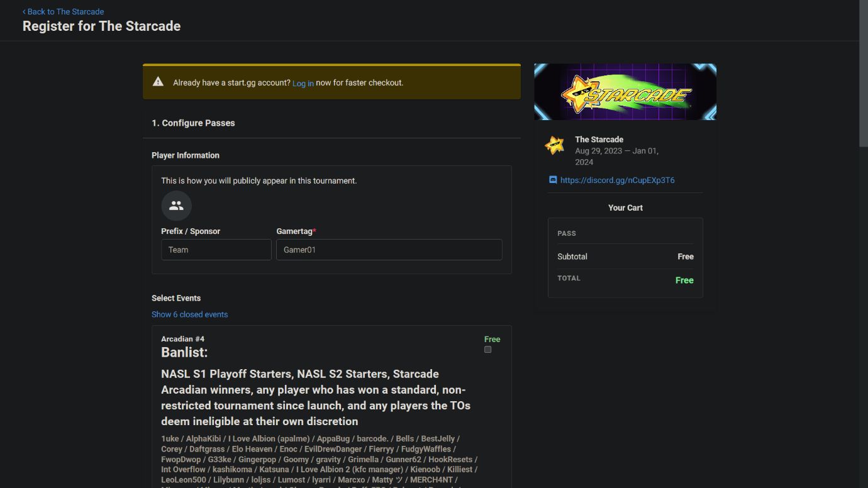Focus the Prefix / Sponsor input field
868x488 pixels.
[216, 250]
